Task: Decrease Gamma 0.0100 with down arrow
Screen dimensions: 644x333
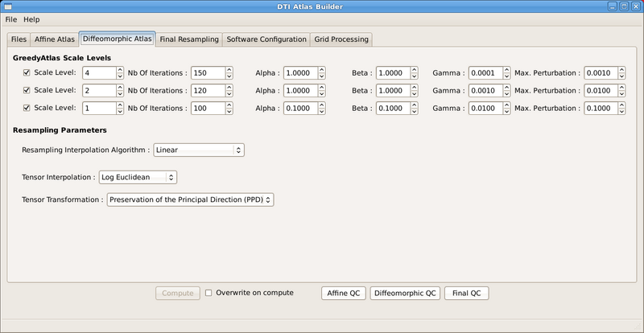Action: click(x=507, y=112)
